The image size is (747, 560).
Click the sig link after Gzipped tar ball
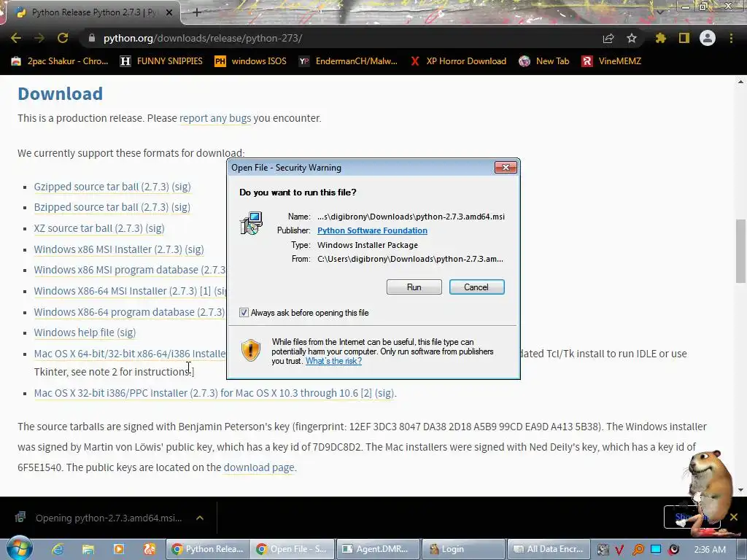(x=181, y=187)
